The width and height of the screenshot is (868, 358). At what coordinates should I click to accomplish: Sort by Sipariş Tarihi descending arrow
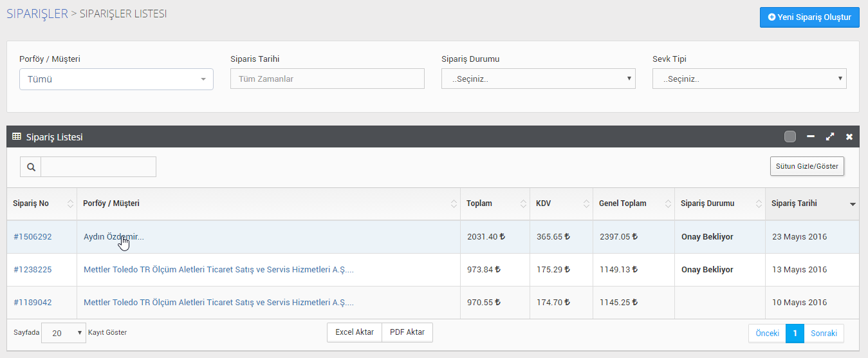(853, 204)
